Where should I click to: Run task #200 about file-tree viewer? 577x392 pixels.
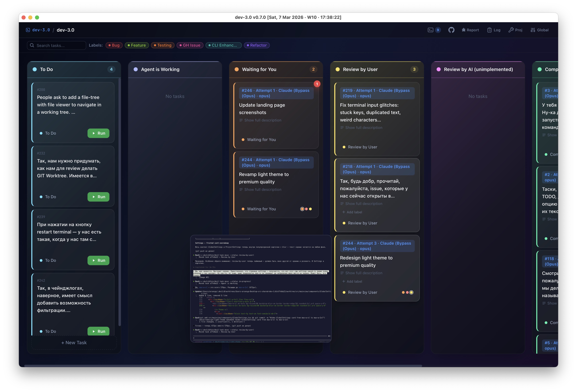click(98, 133)
